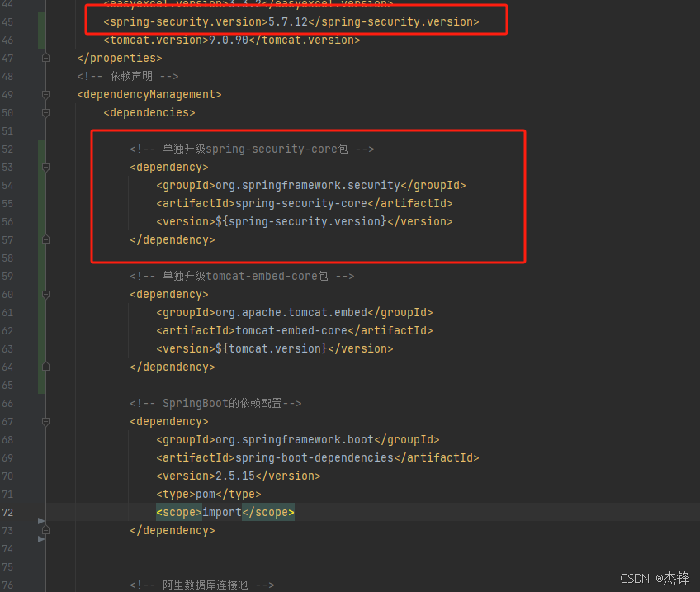The image size is (700, 592).
Task: Click the highlighted scope import line
Action: pos(225,512)
